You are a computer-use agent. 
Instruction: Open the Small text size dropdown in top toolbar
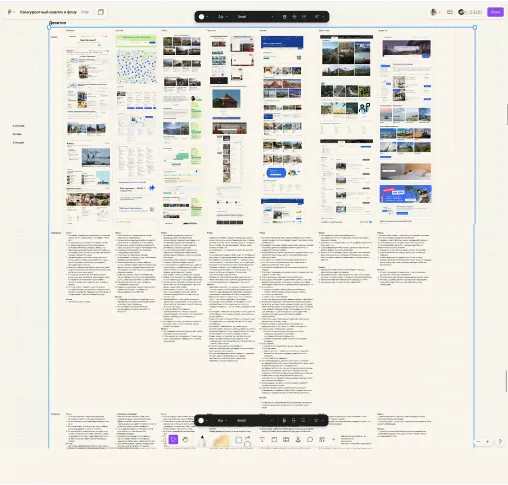(x=255, y=17)
